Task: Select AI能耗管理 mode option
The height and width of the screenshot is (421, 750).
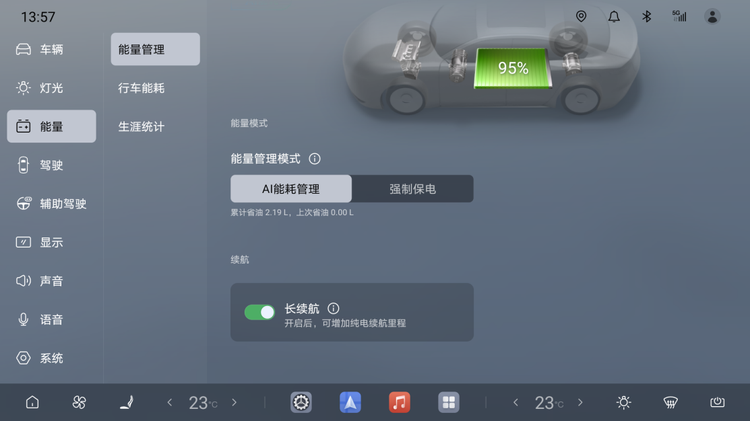Action: pyautogui.click(x=291, y=189)
